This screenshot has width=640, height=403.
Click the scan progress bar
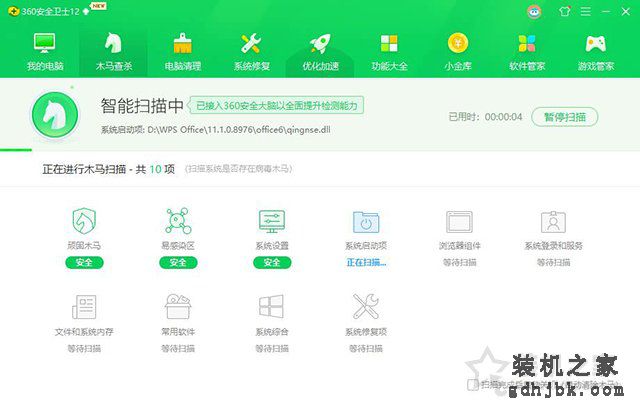click(320, 150)
